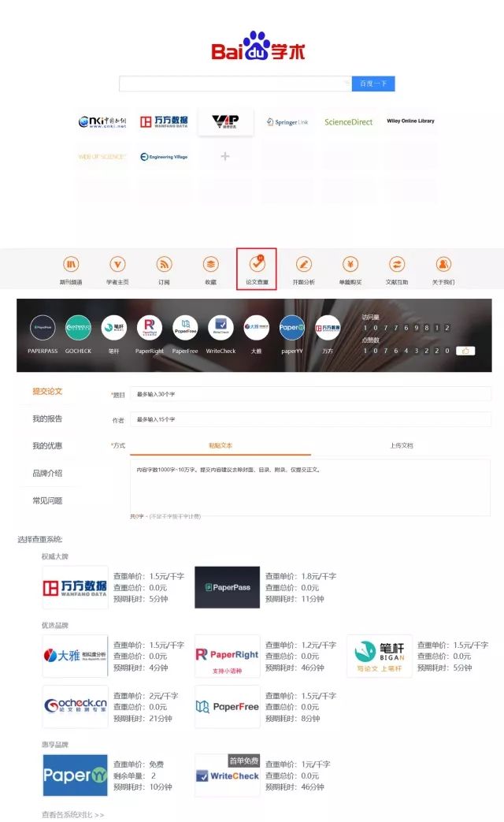Open the ScienceDirect site logo
Image resolution: width=504 pixels, height=822 pixels.
[348, 122]
